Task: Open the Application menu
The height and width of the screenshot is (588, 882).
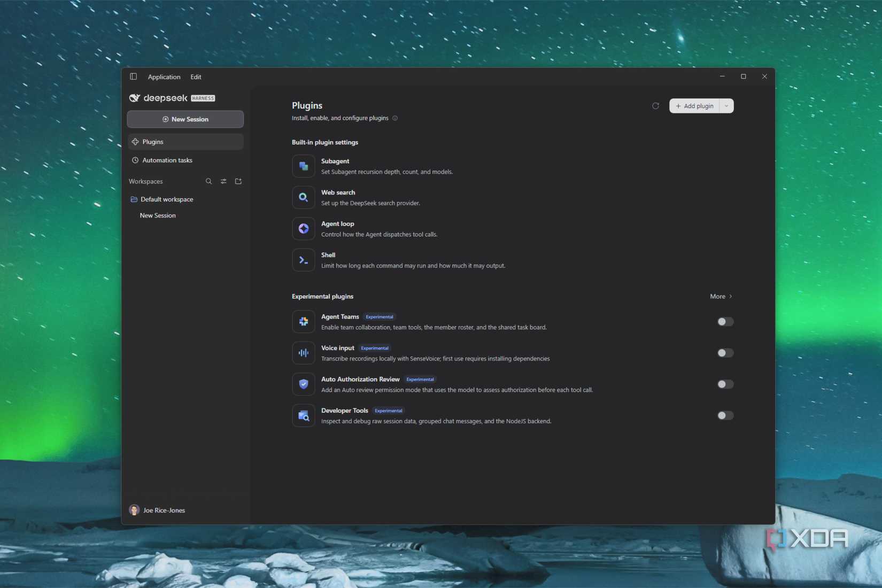Action: pyautogui.click(x=164, y=77)
